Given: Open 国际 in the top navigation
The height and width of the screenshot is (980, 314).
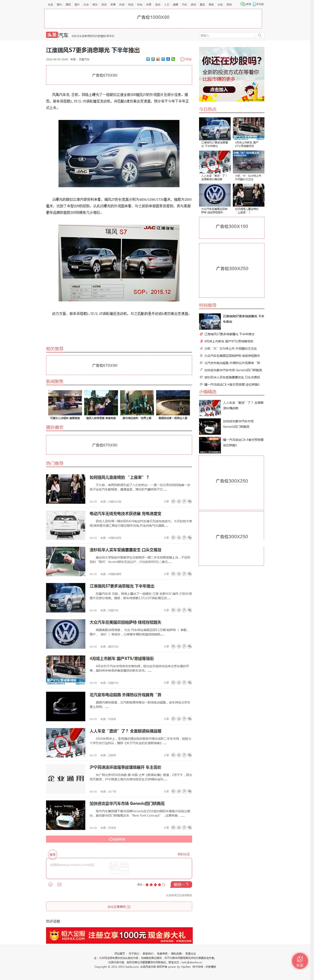Looking at the screenshot, I should [x=68, y=5].
